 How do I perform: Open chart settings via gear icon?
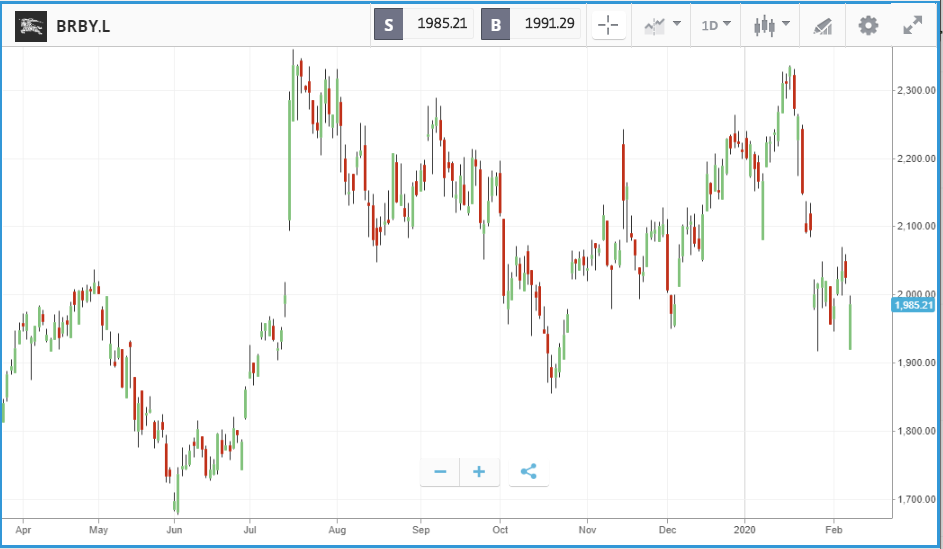868,25
